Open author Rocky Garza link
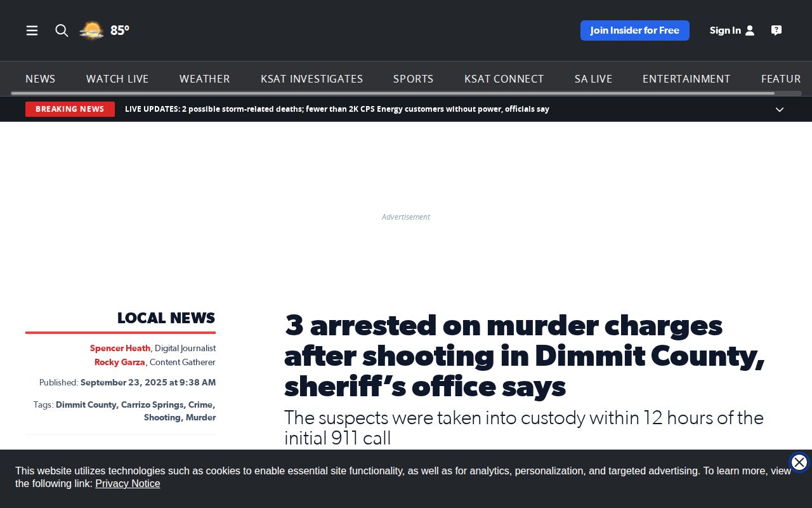Viewport: 812px width, 508px height. click(x=119, y=362)
